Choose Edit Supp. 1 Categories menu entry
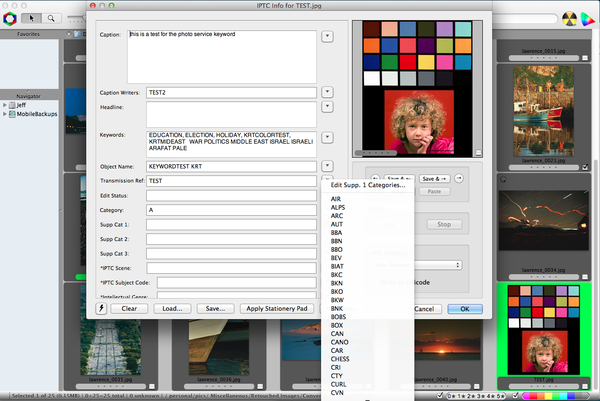 367,186
